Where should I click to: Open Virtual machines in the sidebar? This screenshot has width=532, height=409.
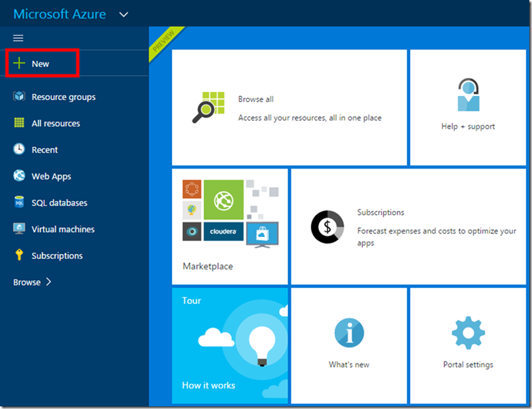[x=74, y=229]
